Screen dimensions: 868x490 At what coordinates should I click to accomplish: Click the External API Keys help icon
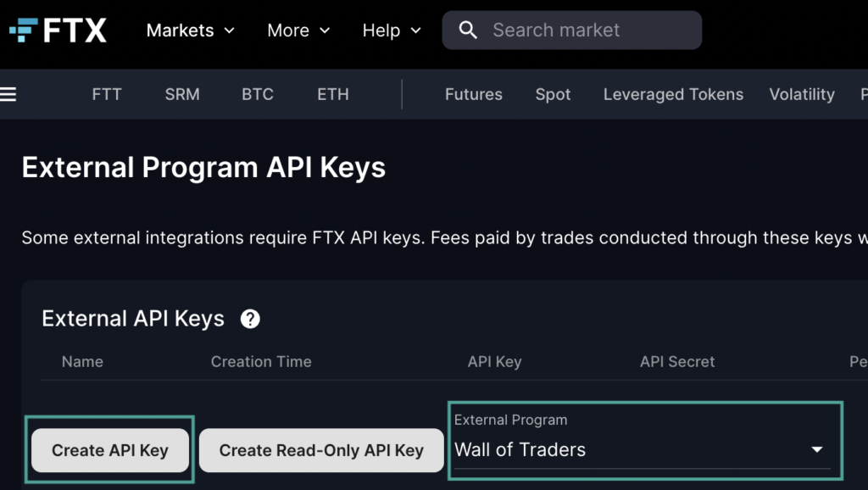pos(250,319)
